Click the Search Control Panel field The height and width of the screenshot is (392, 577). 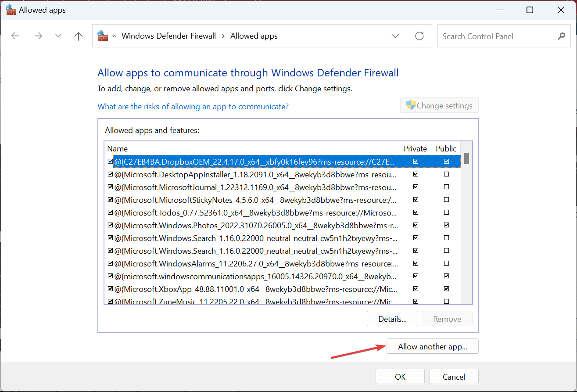click(496, 36)
